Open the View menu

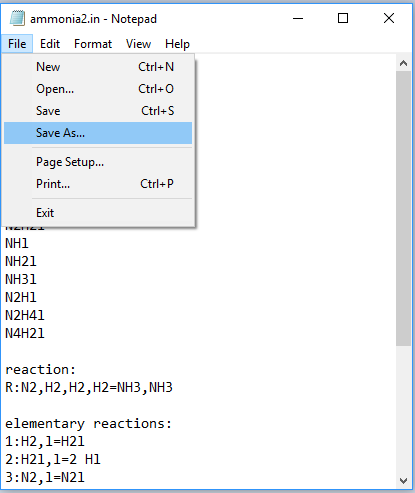click(139, 44)
